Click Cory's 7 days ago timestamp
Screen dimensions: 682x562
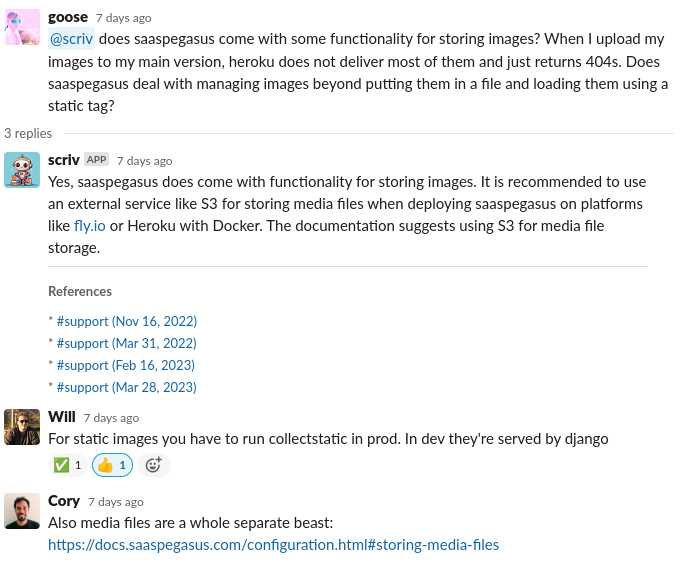pos(115,501)
